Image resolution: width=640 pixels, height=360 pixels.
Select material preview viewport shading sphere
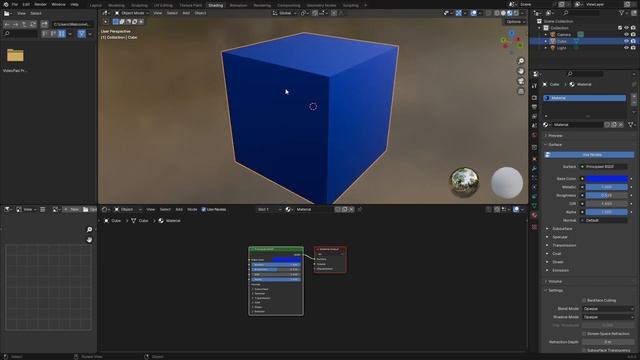coord(510,13)
